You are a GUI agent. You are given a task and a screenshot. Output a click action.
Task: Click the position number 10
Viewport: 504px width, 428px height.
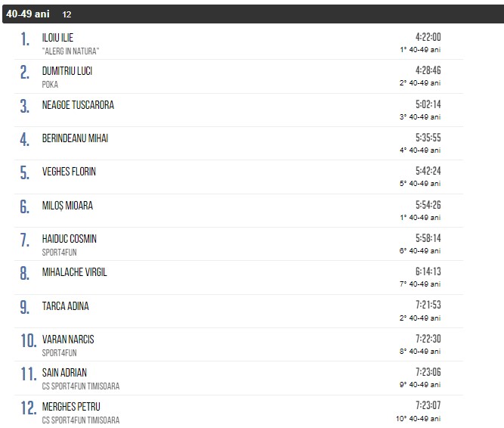point(29,341)
